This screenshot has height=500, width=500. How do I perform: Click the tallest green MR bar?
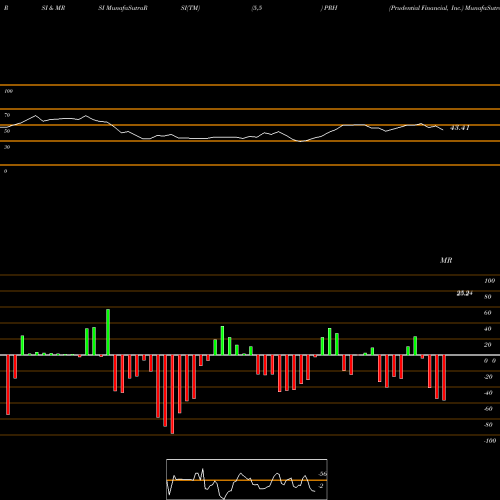[x=108, y=332]
